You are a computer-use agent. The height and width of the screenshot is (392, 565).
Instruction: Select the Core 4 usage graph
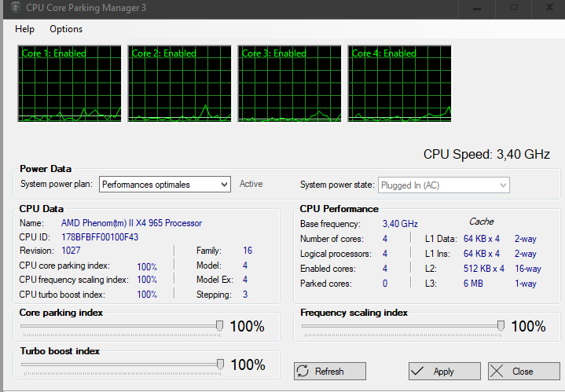click(399, 83)
